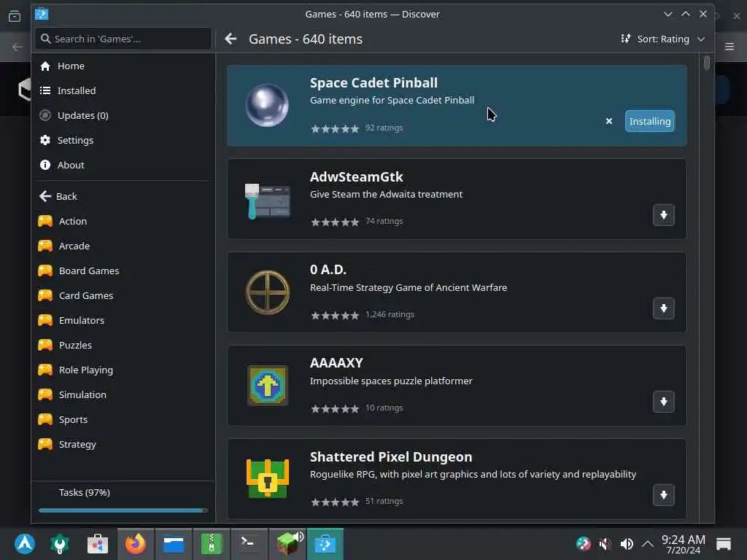Open the archive manager taskbar icon
747x560 pixels.
pos(212,544)
